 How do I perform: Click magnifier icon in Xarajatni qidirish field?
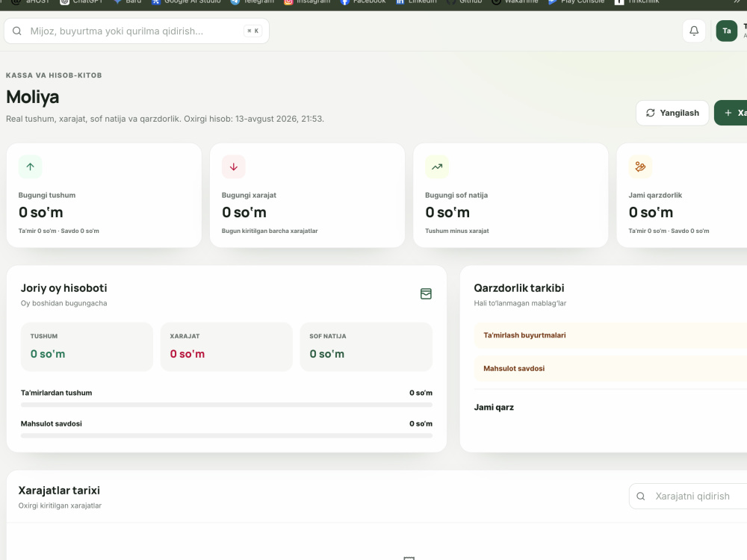(641, 497)
